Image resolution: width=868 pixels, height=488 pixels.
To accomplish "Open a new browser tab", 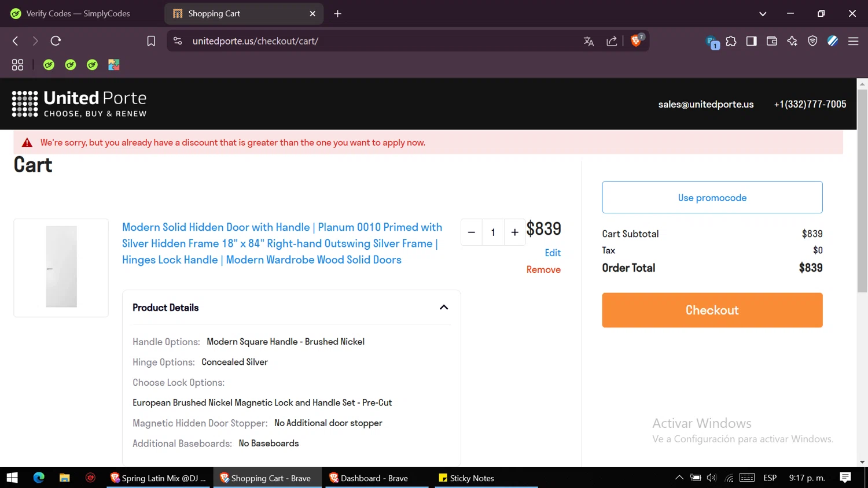I will (337, 13).
